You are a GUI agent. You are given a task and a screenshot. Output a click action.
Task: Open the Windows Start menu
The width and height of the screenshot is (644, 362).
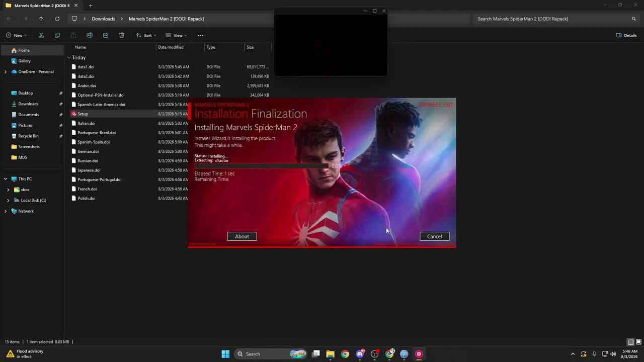(225, 354)
